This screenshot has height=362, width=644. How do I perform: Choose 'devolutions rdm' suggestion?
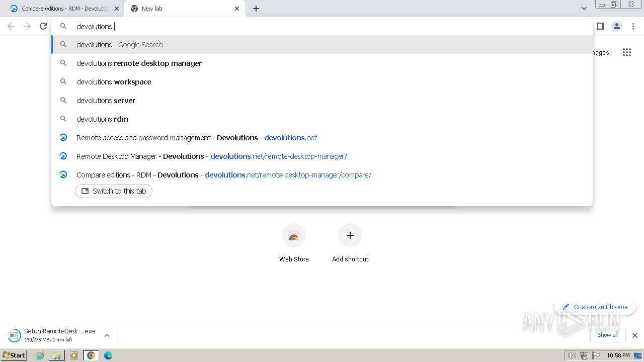[322, 119]
